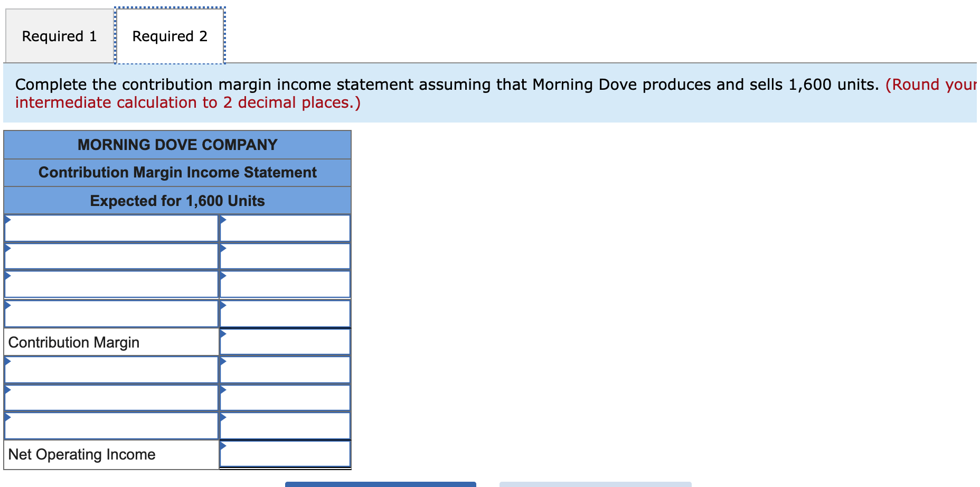Click the light blue button at the bottom right
This screenshot has height=487, width=980.
596,484
